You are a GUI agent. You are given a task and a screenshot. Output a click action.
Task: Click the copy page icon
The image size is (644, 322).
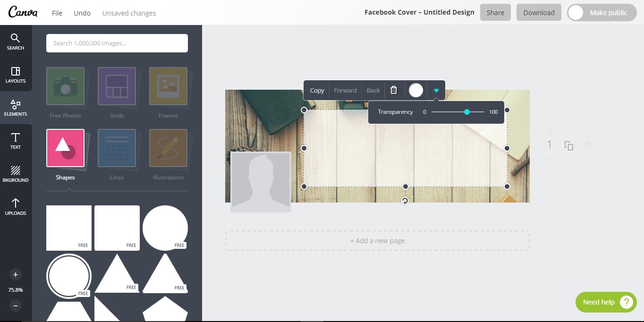569,146
